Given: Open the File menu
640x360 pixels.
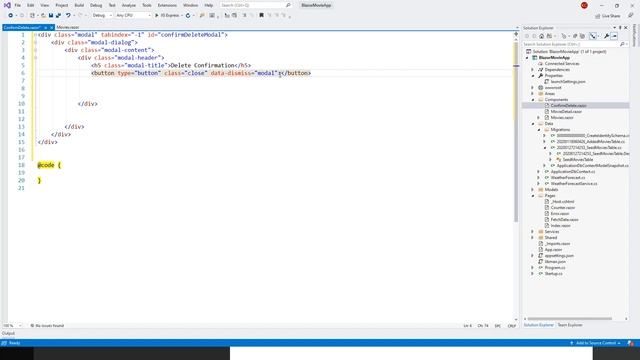Looking at the screenshot, I should pyautogui.click(x=18, y=5).
